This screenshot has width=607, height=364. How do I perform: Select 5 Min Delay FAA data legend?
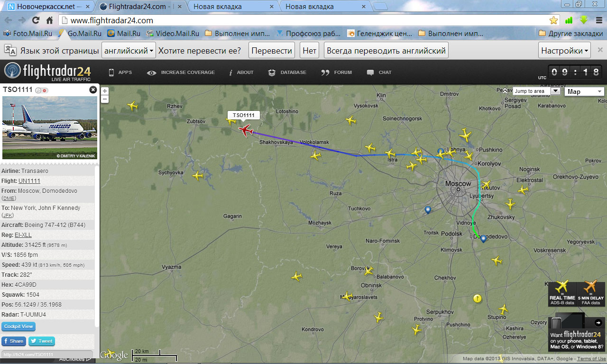click(x=590, y=293)
